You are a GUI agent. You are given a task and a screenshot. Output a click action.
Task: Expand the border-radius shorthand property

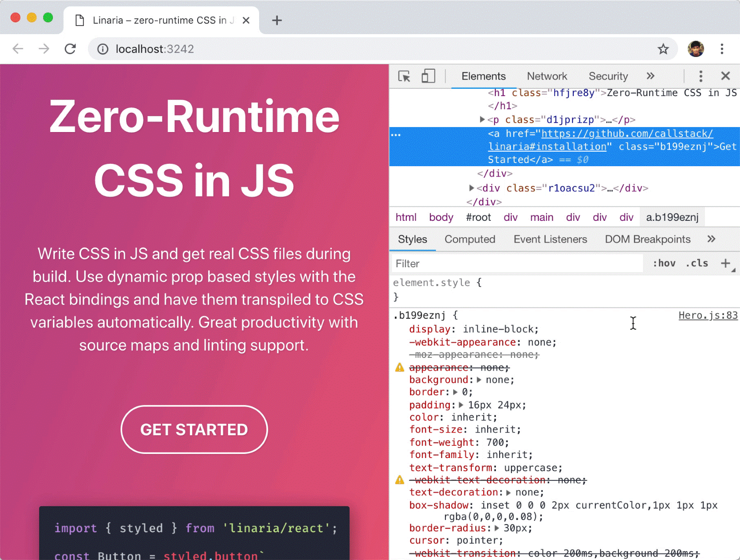pyautogui.click(x=496, y=528)
